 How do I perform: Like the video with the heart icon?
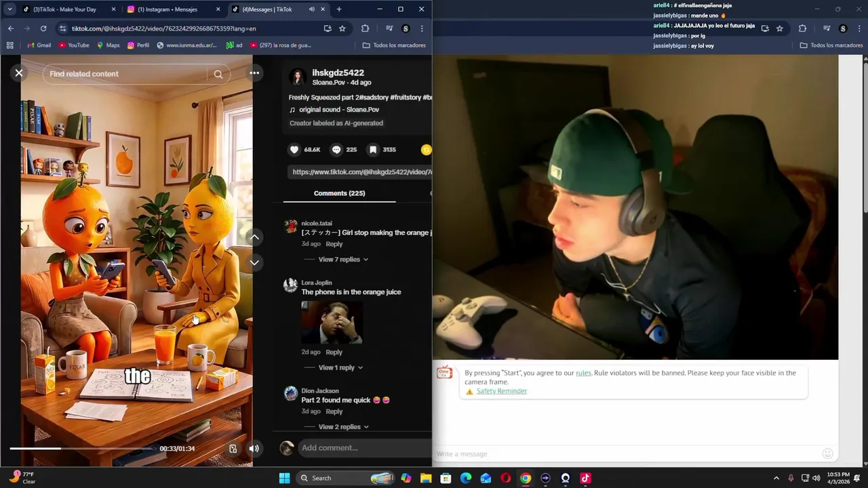click(x=294, y=150)
